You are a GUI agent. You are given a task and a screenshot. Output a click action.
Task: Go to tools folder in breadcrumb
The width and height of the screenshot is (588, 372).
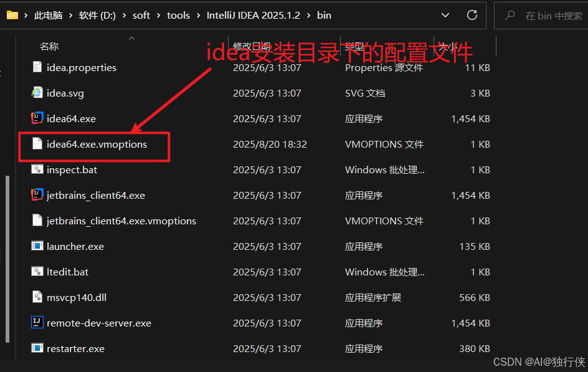coord(179,16)
